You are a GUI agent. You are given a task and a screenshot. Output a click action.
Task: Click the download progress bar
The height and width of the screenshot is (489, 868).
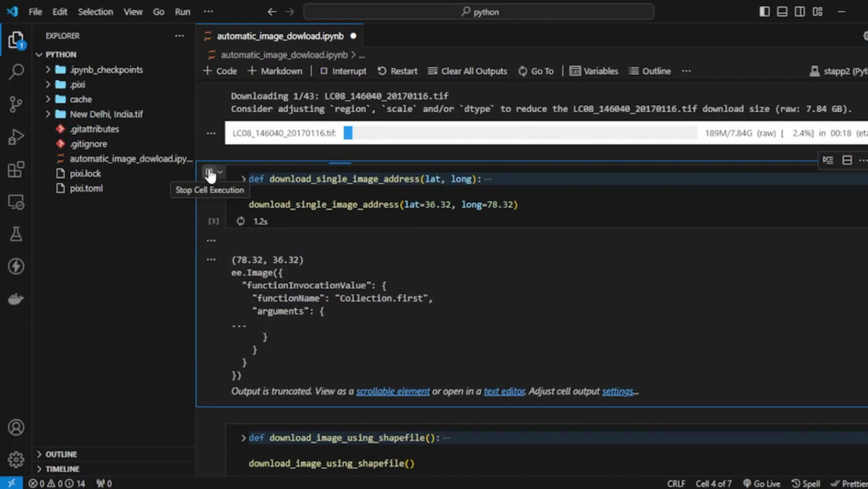pyautogui.click(x=520, y=133)
